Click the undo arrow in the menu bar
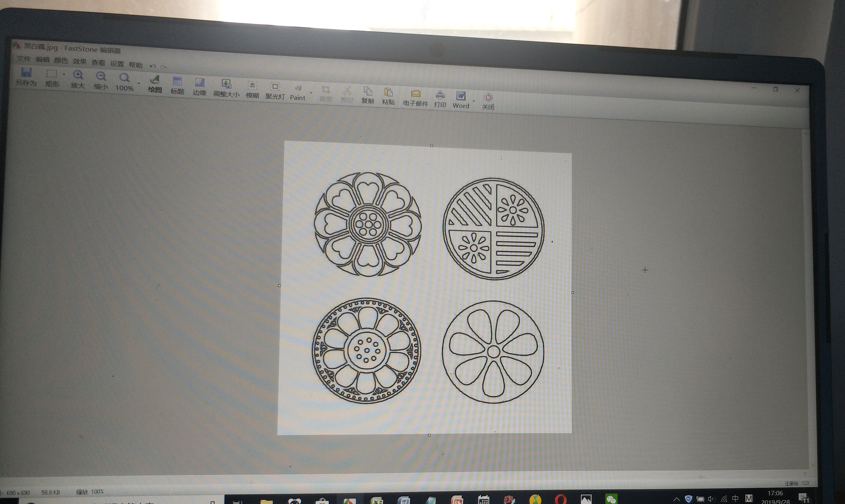 point(153,66)
